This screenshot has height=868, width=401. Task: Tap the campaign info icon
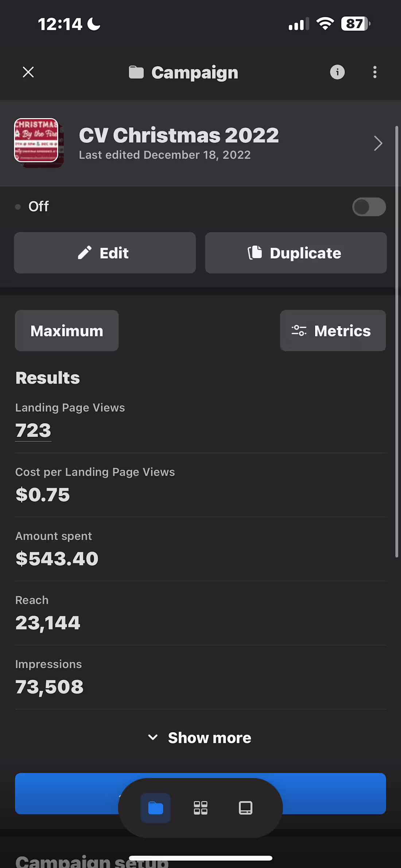click(337, 72)
